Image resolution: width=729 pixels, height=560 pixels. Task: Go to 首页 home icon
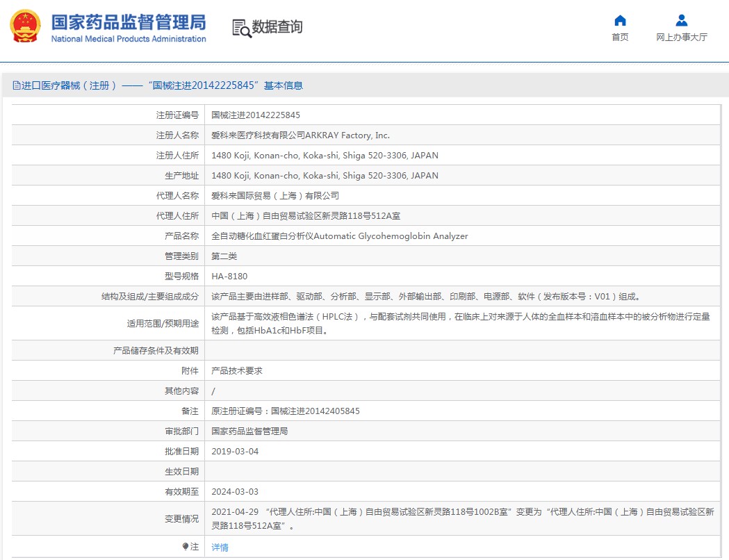(x=620, y=20)
